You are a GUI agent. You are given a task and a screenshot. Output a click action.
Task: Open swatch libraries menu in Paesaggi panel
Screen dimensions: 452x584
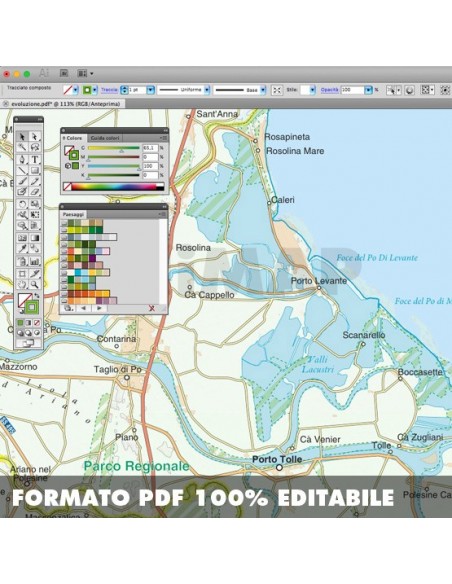(x=68, y=308)
